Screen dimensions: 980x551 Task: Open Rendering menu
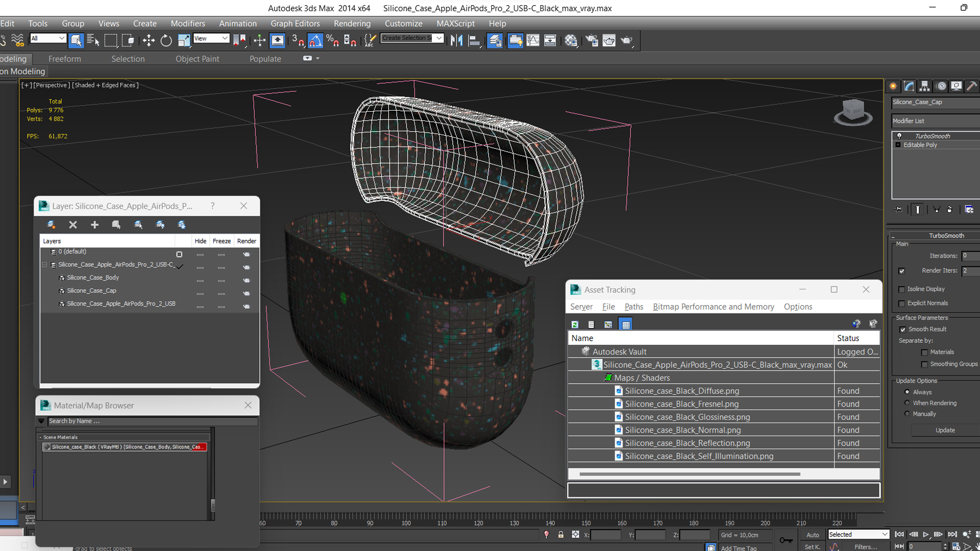pos(352,23)
